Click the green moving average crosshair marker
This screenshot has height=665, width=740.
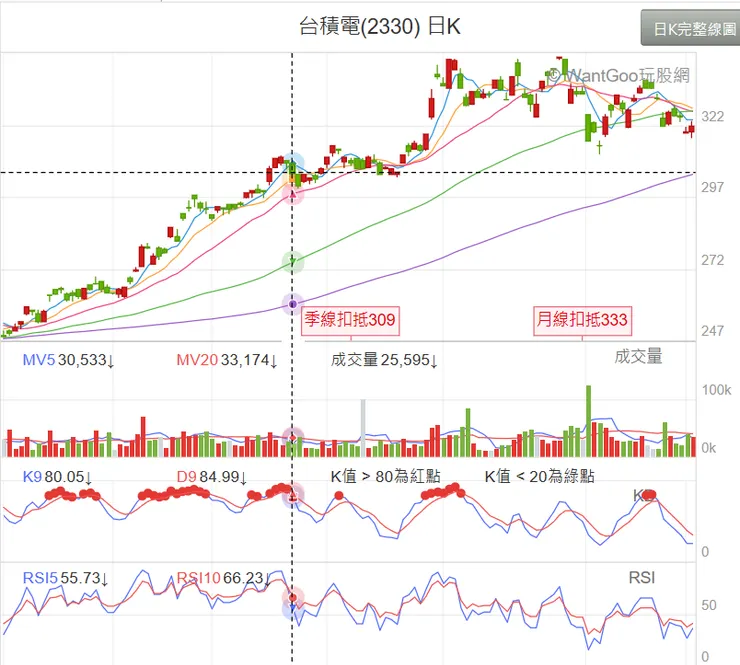point(293,261)
